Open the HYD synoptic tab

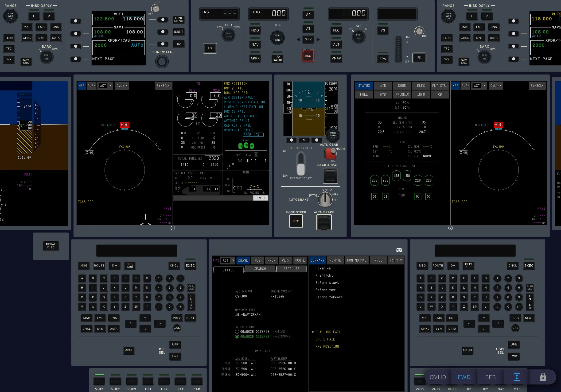pyautogui.click(x=383, y=94)
